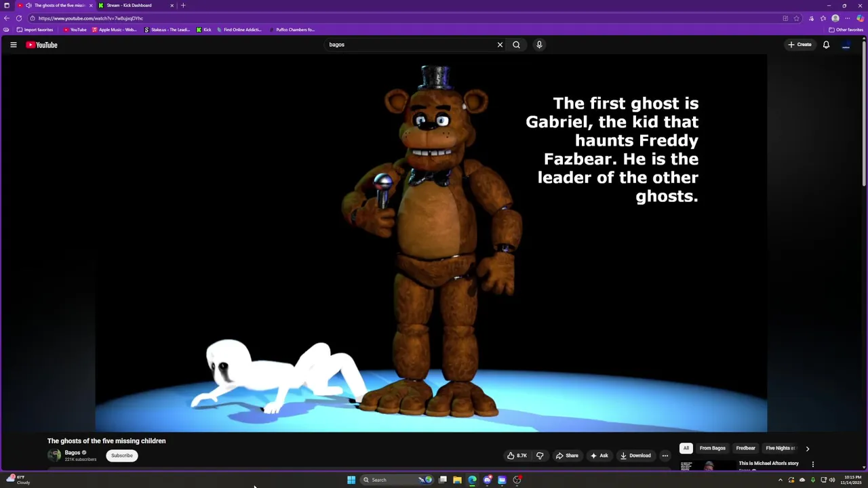868x488 pixels.
Task: Show hidden system tray icons
Action: click(x=780, y=480)
